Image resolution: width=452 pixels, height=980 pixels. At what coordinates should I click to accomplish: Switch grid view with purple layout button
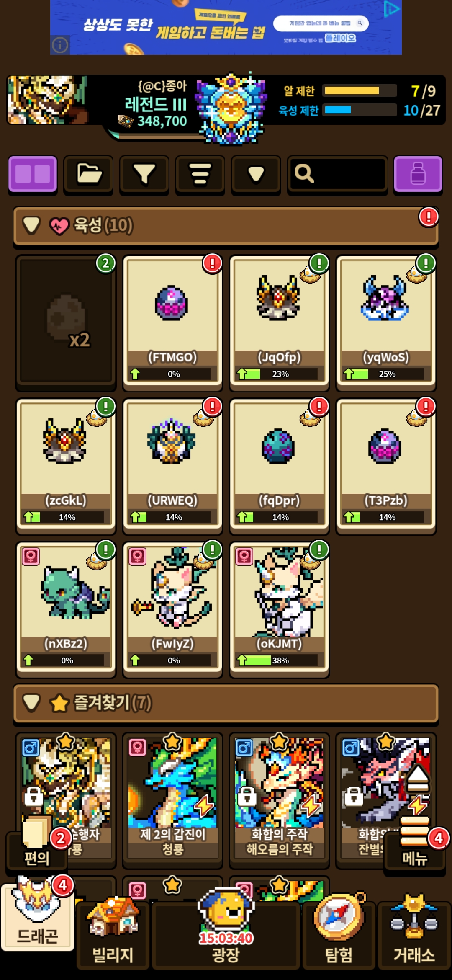pos(33,173)
